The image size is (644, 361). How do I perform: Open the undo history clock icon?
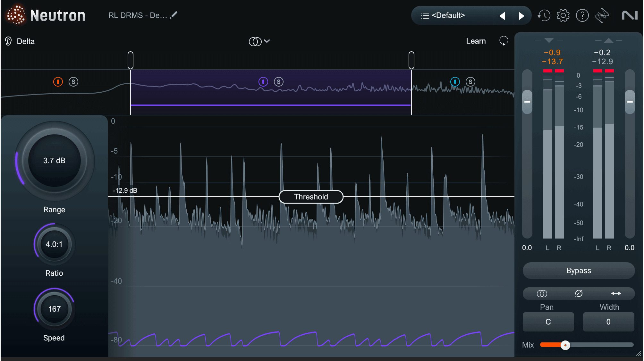(x=544, y=15)
